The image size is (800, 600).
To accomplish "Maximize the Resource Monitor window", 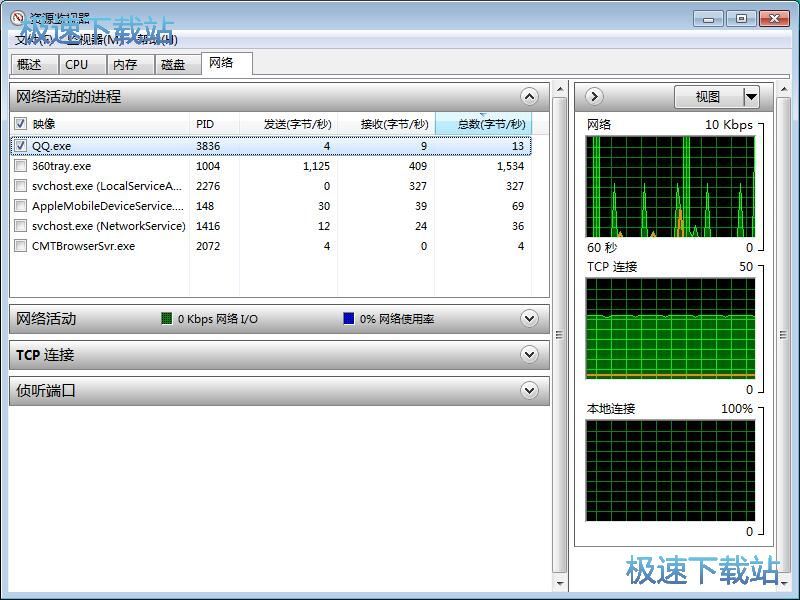I will (x=741, y=19).
